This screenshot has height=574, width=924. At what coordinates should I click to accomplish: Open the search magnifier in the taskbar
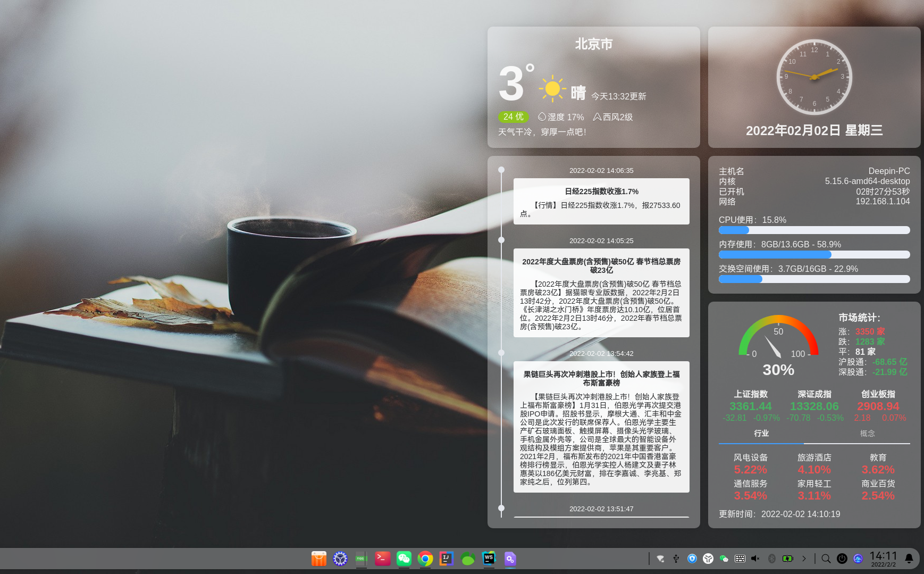pyautogui.click(x=826, y=559)
